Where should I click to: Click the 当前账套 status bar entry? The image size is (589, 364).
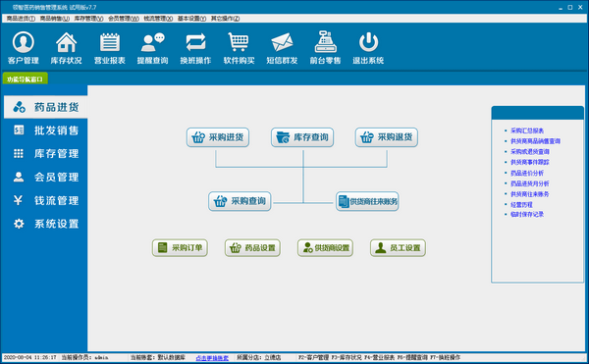pyautogui.click(x=158, y=357)
